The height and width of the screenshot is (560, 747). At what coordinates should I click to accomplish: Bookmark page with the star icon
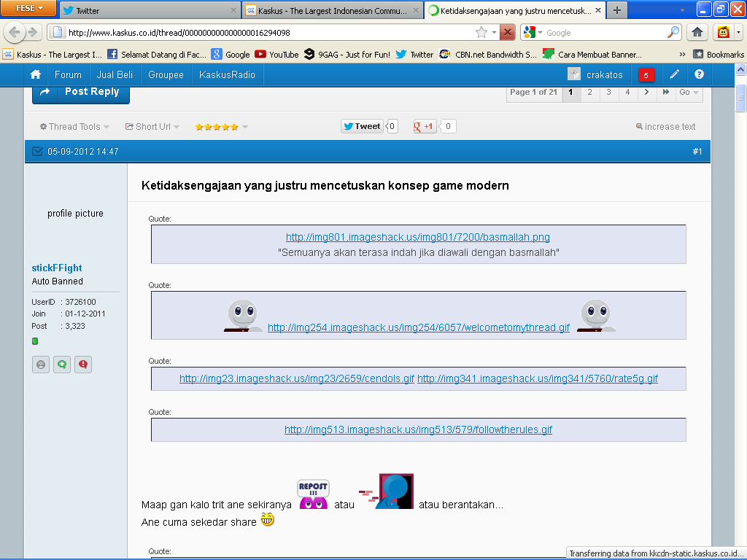(x=481, y=32)
